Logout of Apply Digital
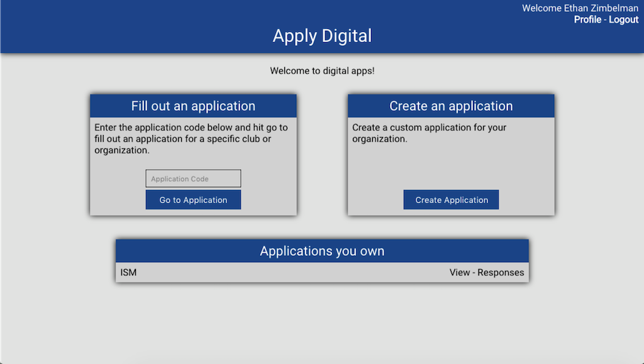Viewport: 644px width, 364px height. tap(624, 19)
